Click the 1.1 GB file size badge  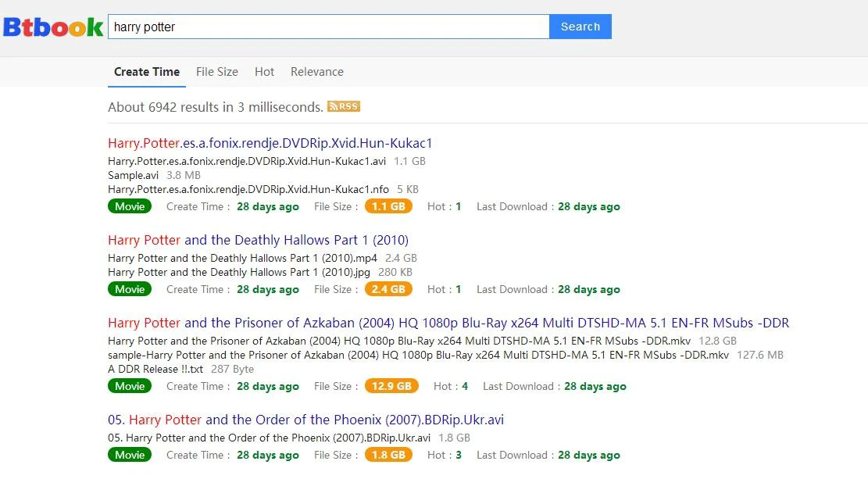tap(388, 206)
